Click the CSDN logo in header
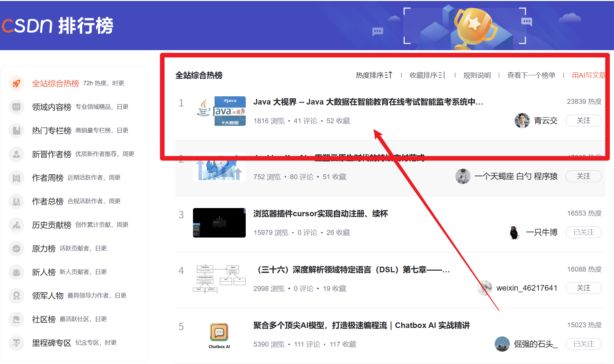 [27, 26]
